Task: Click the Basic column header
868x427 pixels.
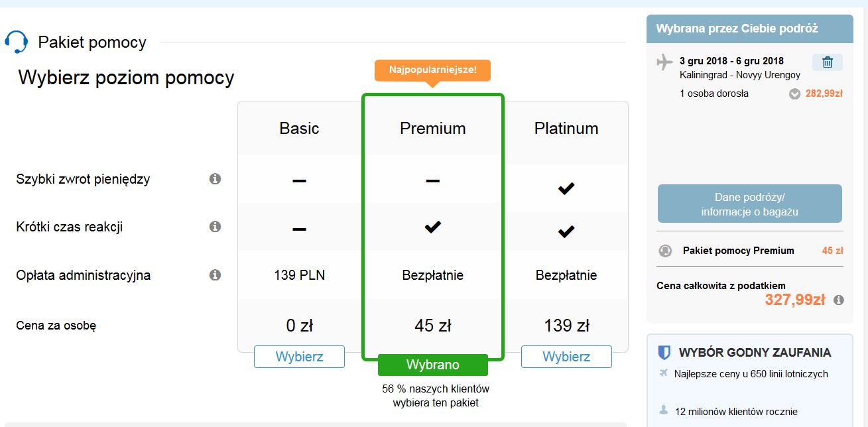Action: [299, 128]
